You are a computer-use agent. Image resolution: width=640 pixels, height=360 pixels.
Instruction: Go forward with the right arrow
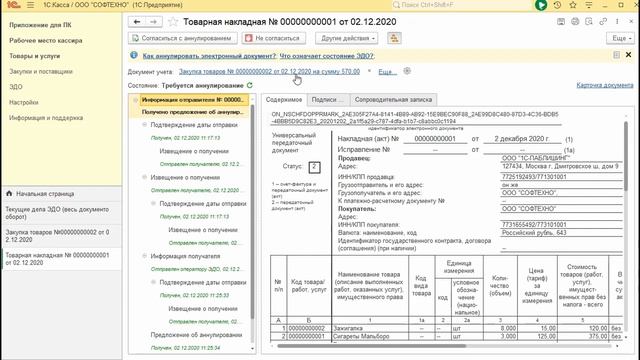[x=153, y=22]
